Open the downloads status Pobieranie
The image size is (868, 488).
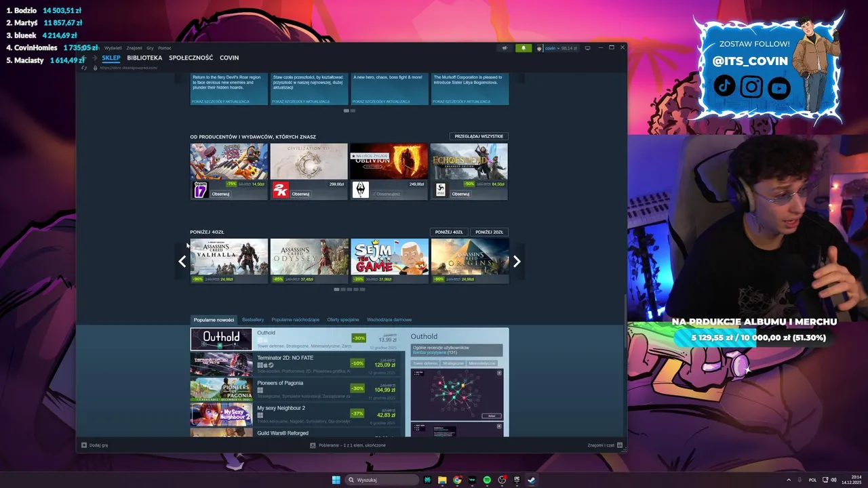[348, 445]
